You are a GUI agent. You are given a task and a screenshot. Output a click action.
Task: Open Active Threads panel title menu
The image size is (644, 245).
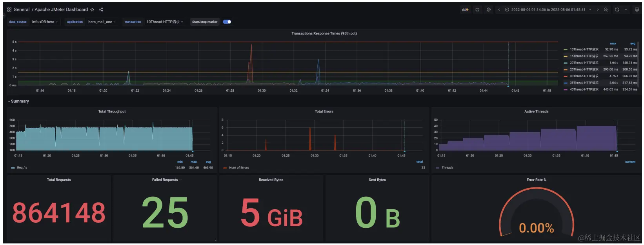(536, 112)
